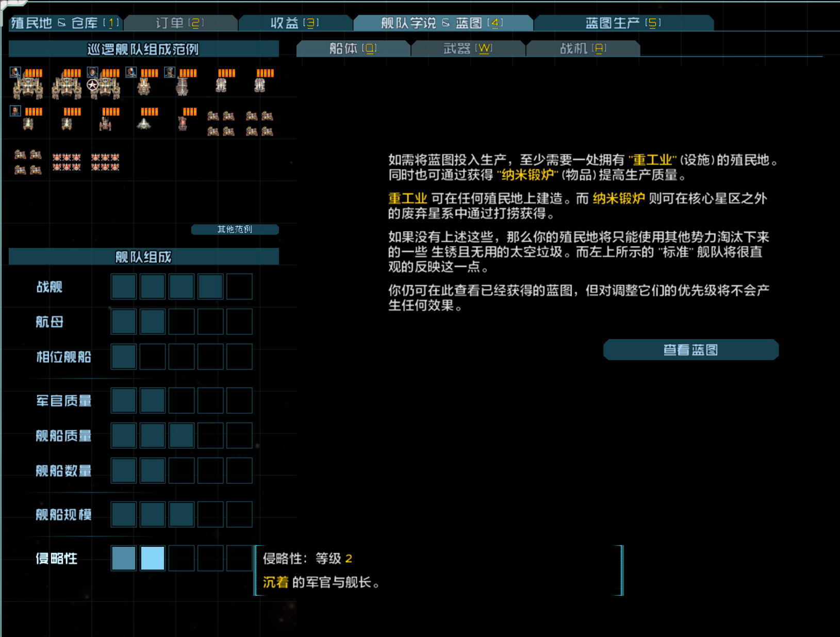
Task: Set 航母 to level 3
Action: (x=182, y=322)
